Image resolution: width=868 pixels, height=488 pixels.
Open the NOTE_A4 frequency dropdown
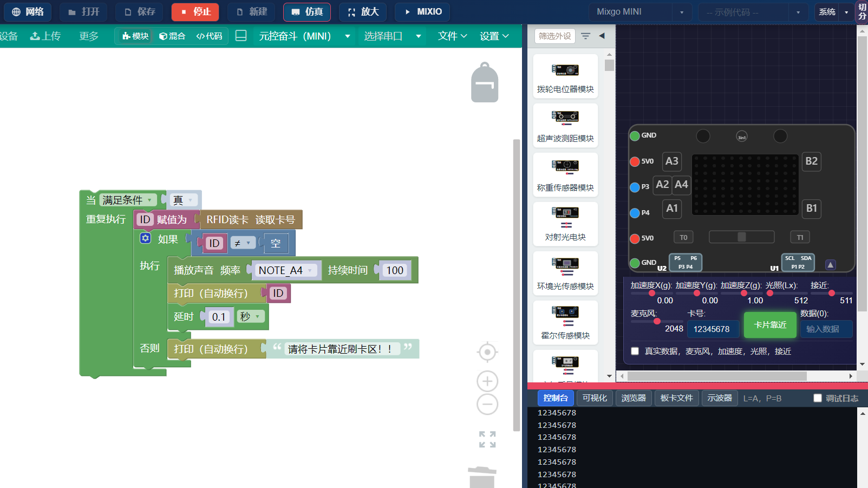(x=285, y=270)
